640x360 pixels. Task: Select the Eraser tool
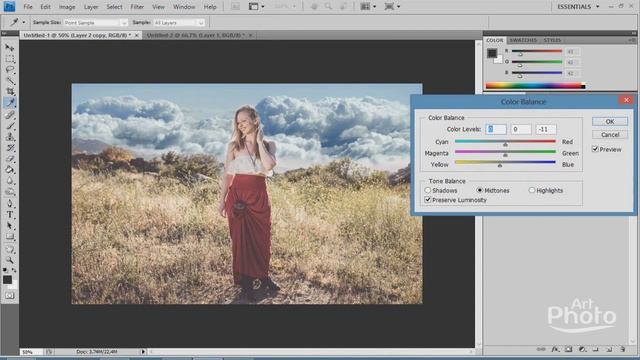point(10,159)
